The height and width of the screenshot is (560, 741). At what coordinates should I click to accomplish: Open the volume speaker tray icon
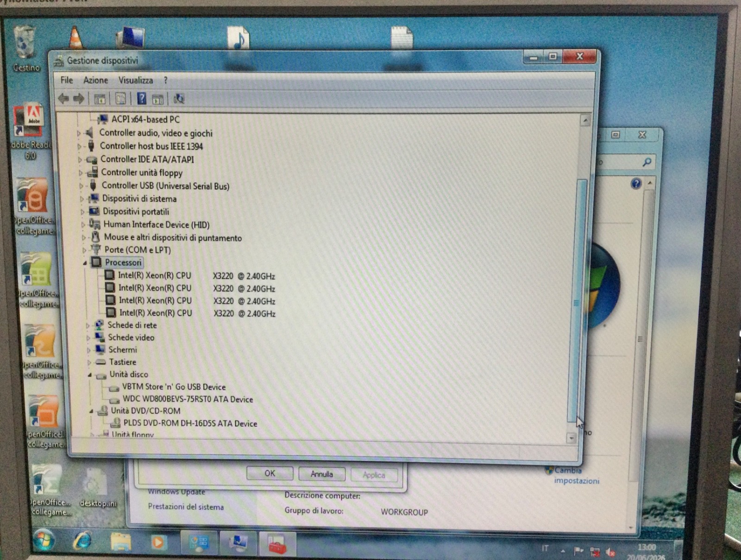click(611, 552)
